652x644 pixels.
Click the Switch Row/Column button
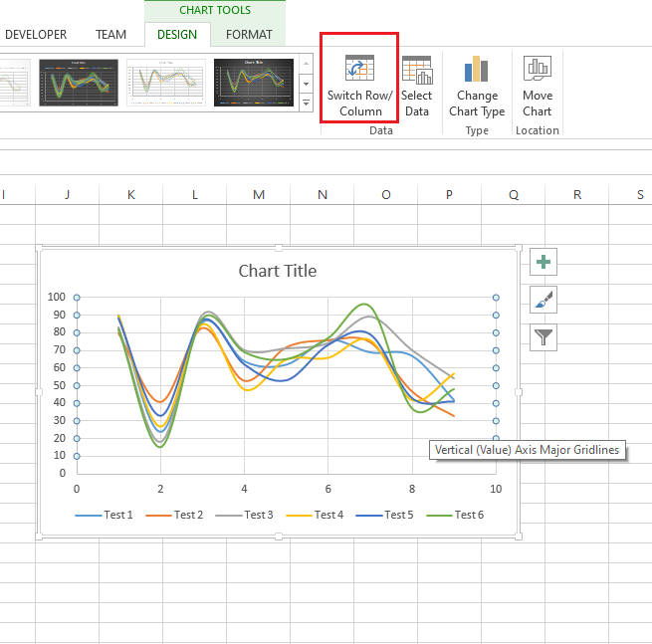(359, 86)
